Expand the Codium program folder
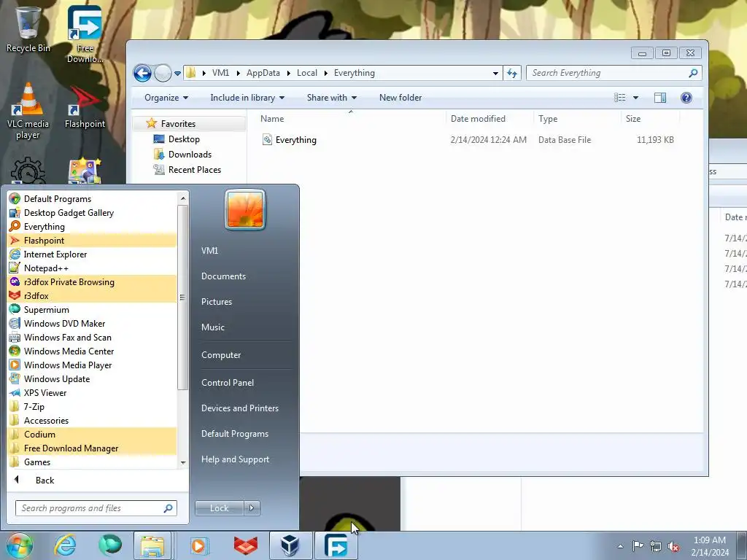Screen dimensions: 747x560 point(93,434)
